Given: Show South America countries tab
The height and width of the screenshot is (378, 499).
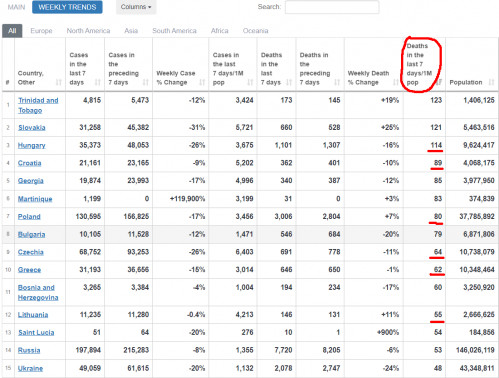Looking at the screenshot, I should [x=174, y=31].
